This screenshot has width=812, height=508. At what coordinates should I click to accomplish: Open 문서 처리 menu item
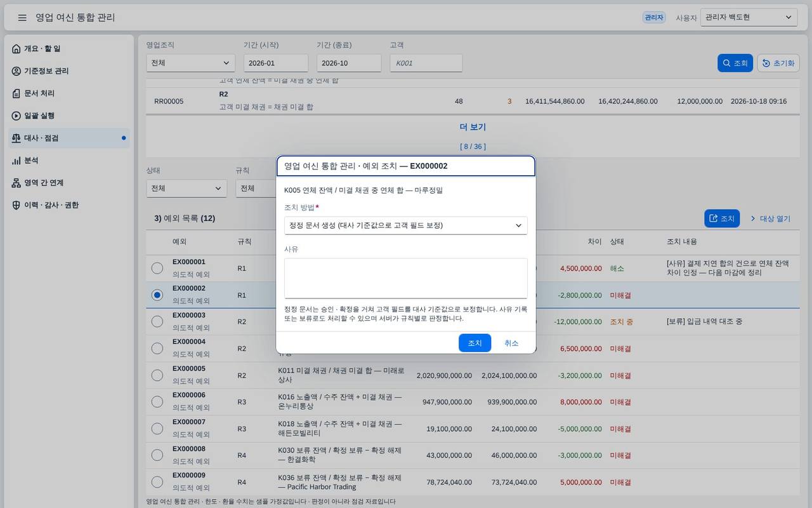point(70,93)
